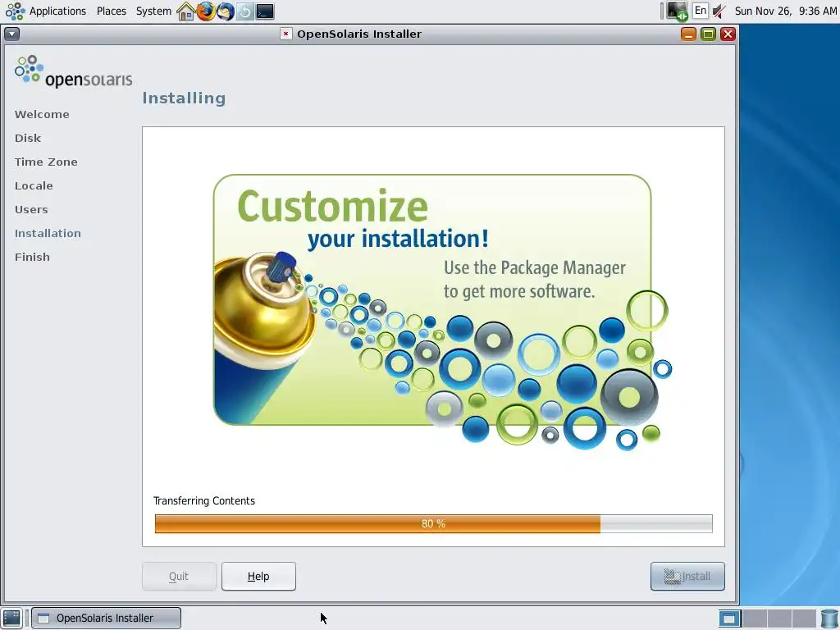
Task: Click the home folder launcher icon
Action: point(185,11)
